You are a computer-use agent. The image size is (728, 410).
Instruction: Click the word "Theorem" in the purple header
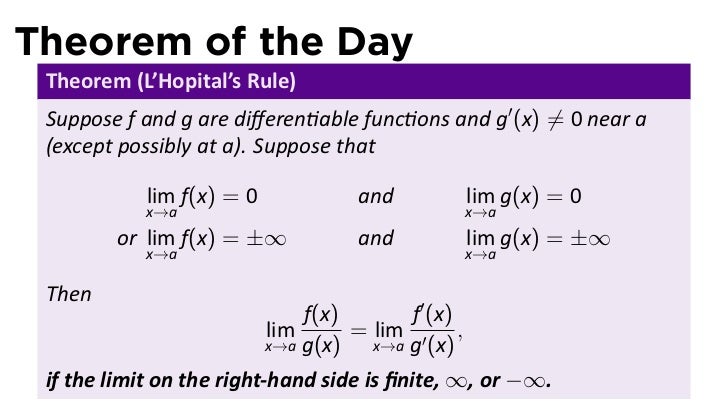tap(89, 81)
